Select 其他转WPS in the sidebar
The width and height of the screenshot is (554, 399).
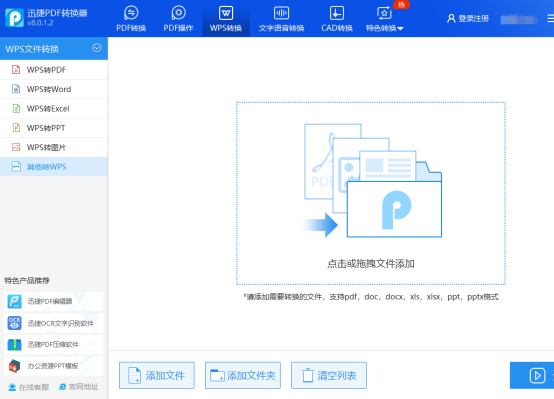click(54, 166)
